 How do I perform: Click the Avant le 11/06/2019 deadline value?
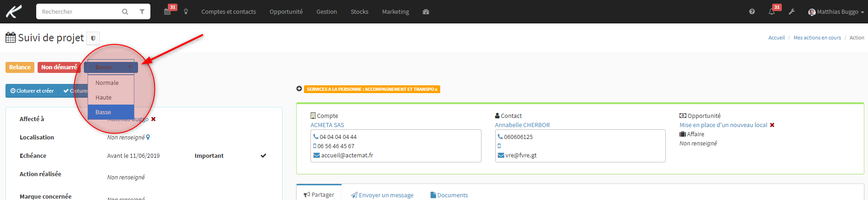point(133,156)
